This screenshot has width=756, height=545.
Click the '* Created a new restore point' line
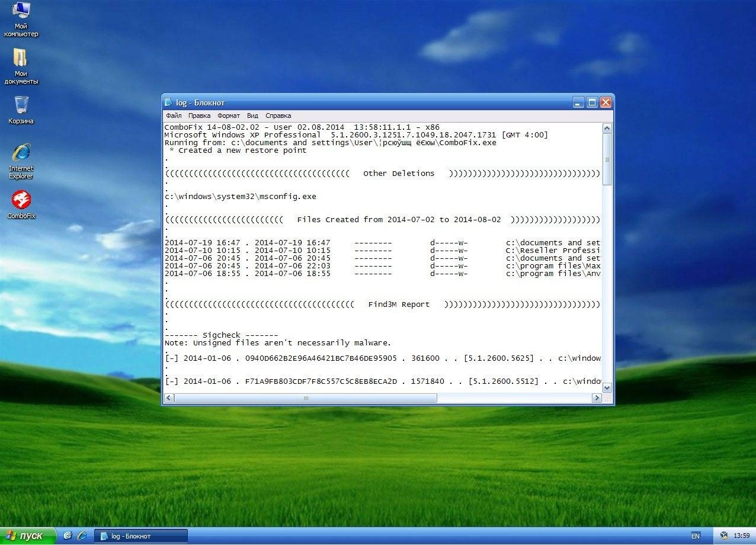tap(238, 150)
